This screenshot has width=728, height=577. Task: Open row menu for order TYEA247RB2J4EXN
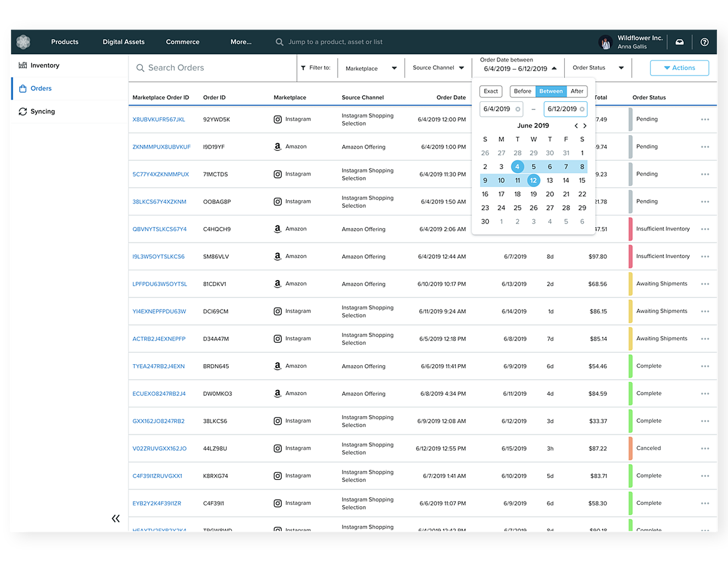[x=705, y=366]
